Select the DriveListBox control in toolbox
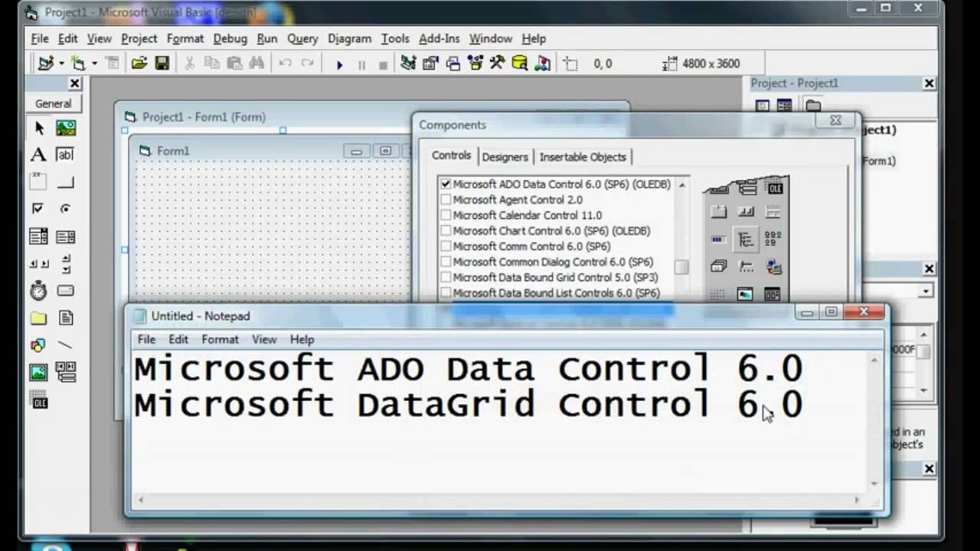The image size is (980, 551). click(66, 291)
